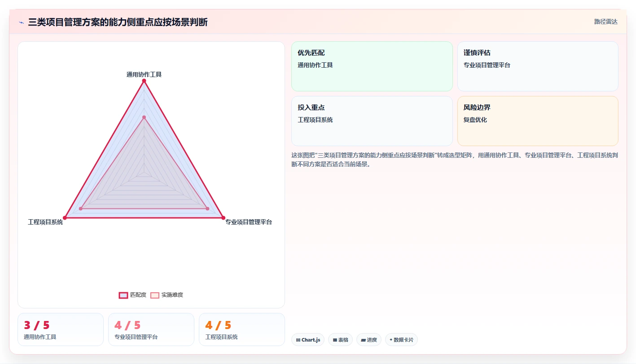Select the 实施难度 point on 专业项目管理平台 axis
636x364 pixels.
(x=207, y=208)
